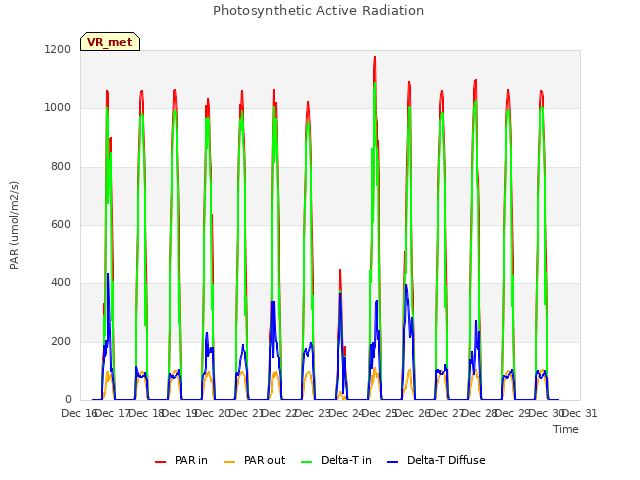
Task: Click the PAR (umol/m2/s) y-axis label
Action: click(x=14, y=225)
